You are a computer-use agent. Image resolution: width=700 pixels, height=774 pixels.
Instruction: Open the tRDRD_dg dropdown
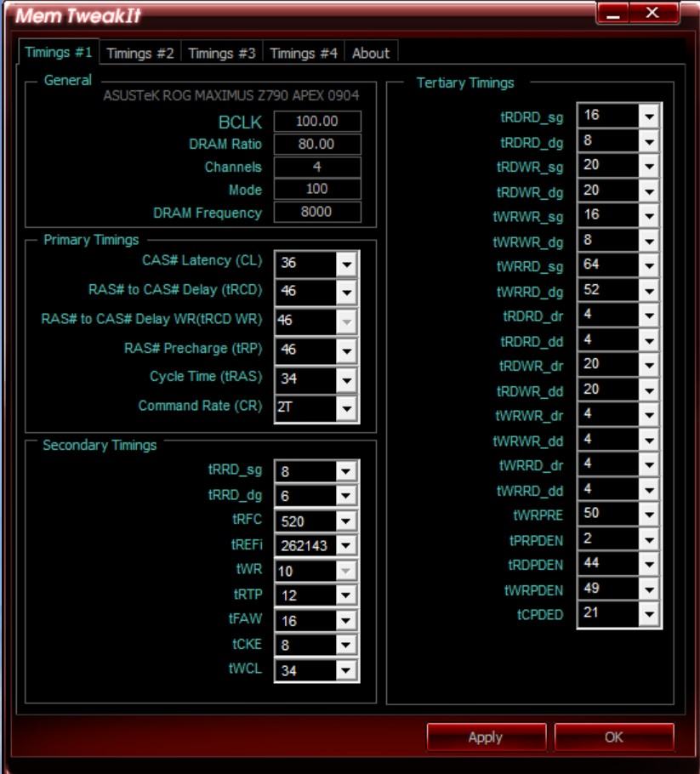pos(649,142)
